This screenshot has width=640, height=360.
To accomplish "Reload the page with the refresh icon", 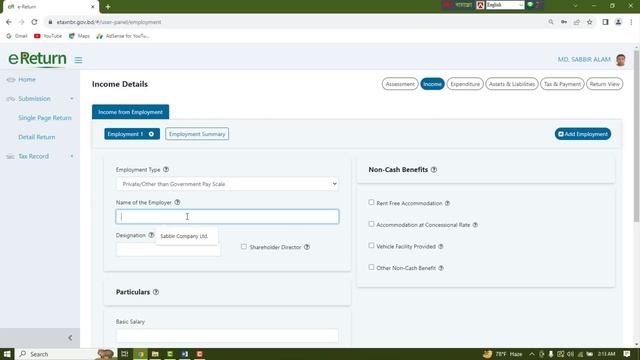I will click(34, 22).
